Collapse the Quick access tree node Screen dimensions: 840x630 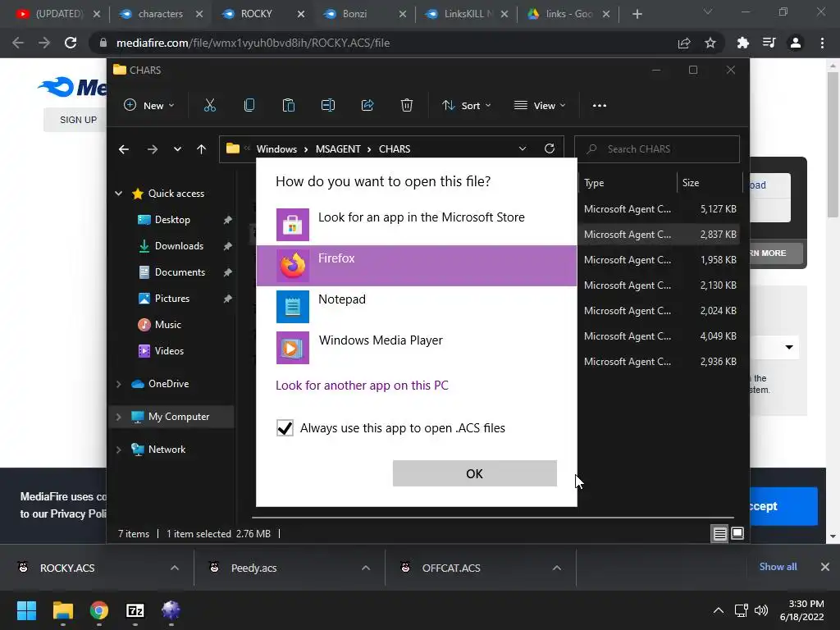click(119, 194)
